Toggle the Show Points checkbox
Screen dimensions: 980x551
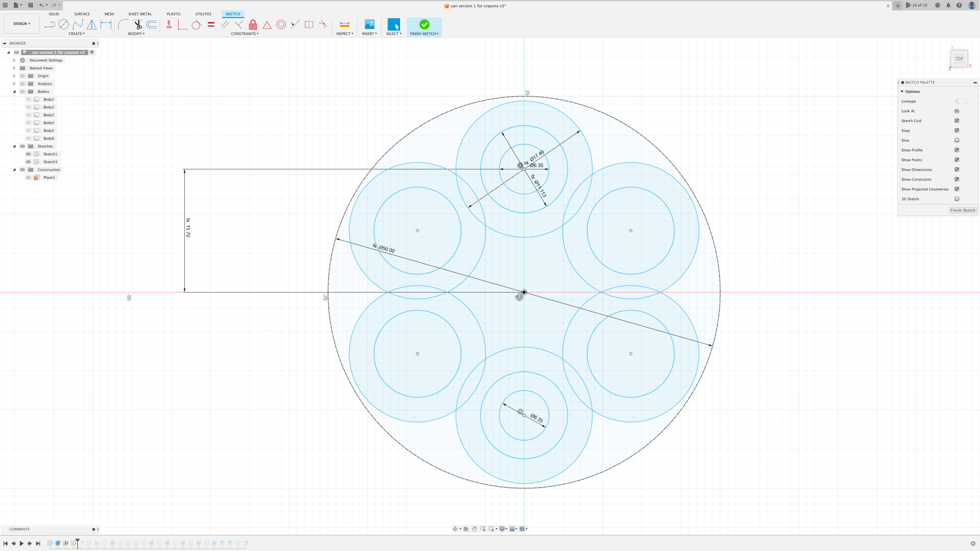(x=957, y=160)
